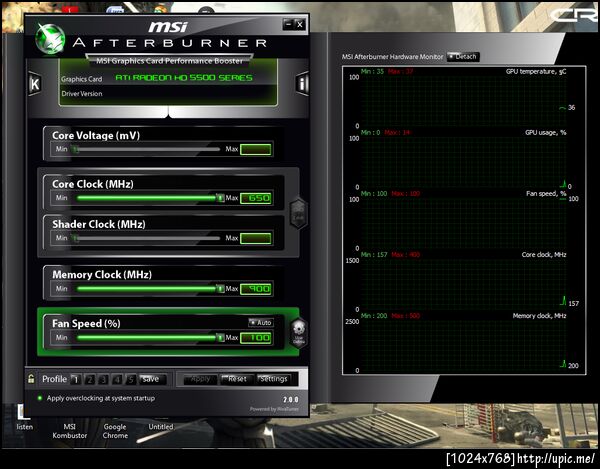Click the Core Voltage value field
The height and width of the screenshot is (469, 600).
256,149
